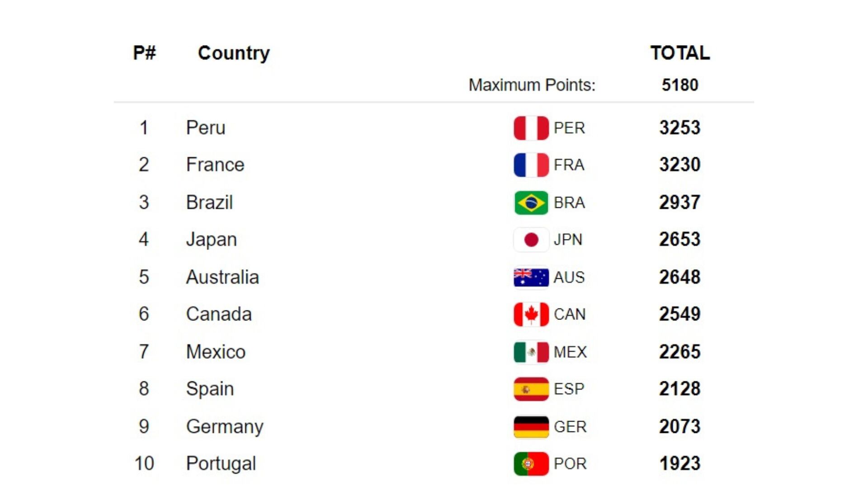
Task: Open the Peru country name
Action: (x=206, y=128)
